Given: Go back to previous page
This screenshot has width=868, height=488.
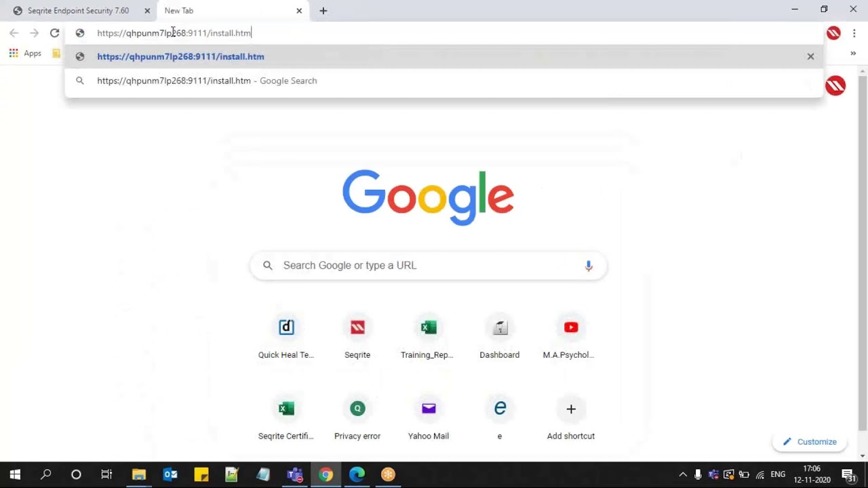Looking at the screenshot, I should tap(14, 33).
